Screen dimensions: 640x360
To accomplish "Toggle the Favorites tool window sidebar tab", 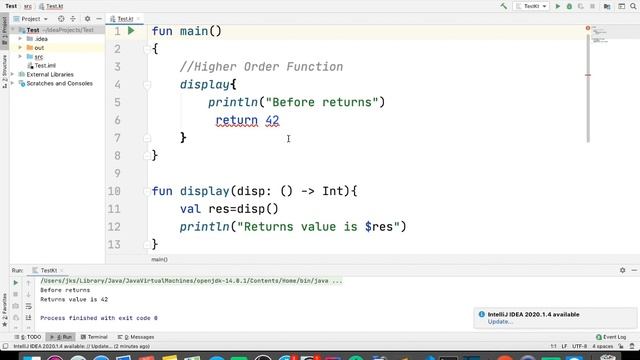I will (4, 309).
